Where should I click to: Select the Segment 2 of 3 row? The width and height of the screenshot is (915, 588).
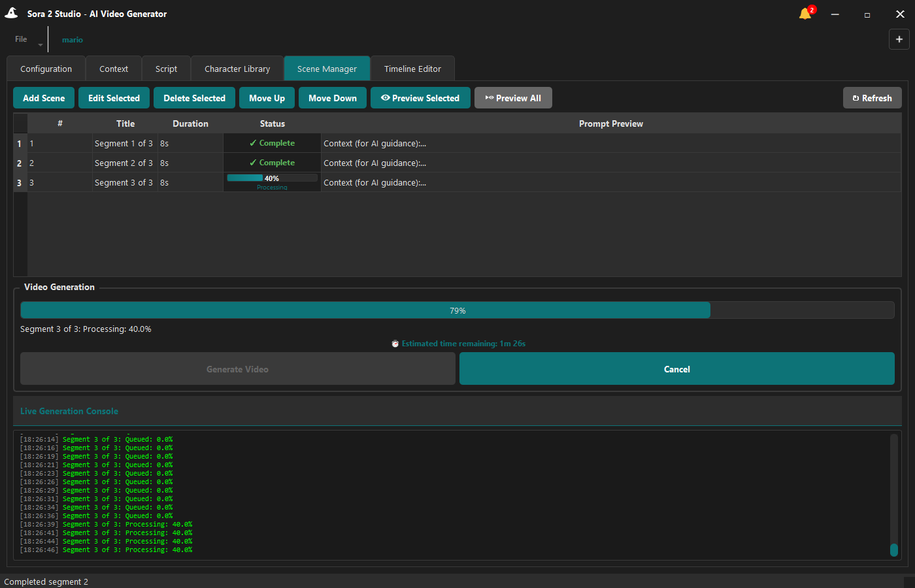(457, 163)
